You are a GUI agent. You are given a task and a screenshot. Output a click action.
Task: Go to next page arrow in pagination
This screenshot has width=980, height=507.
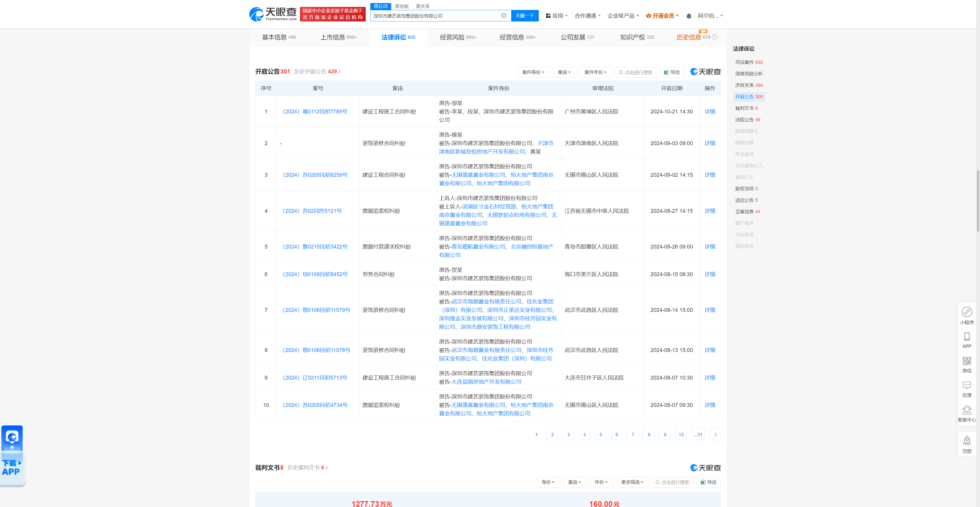[715, 435]
